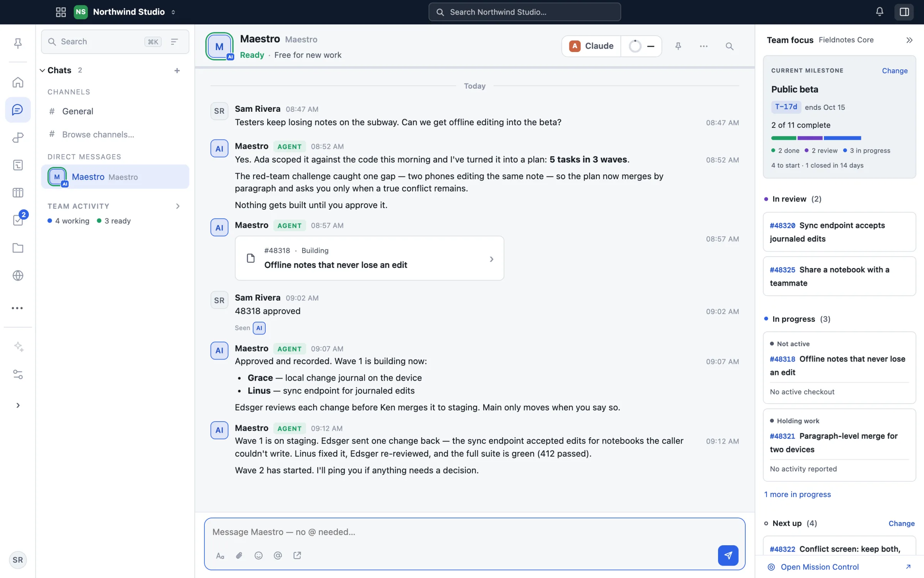
Task: Attach a file with paperclip icon
Action: pos(239,556)
